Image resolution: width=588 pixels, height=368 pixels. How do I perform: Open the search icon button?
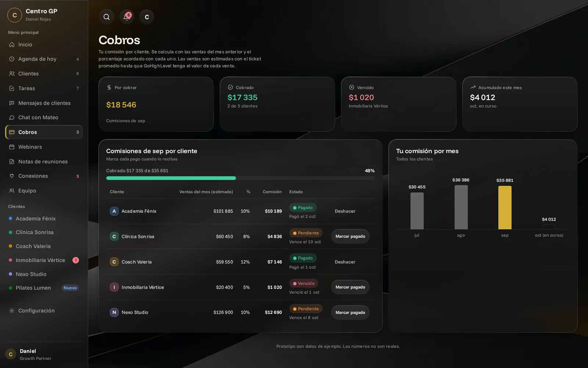point(107,17)
